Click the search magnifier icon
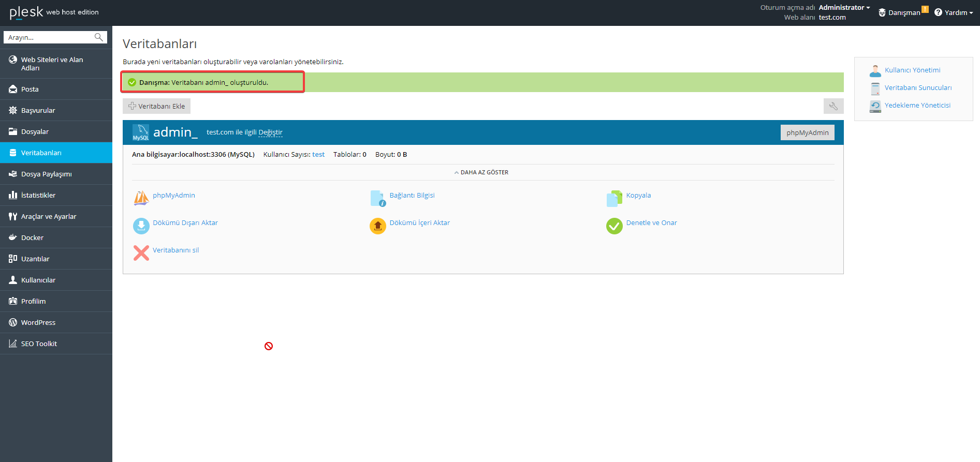The width and height of the screenshot is (980, 462). [98, 37]
